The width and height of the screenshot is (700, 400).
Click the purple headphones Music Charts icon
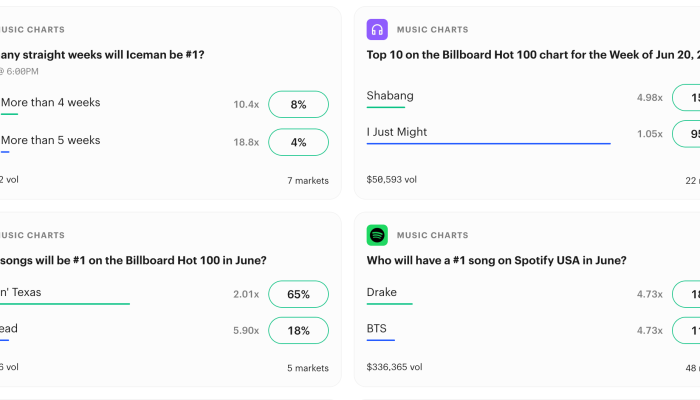pyautogui.click(x=377, y=29)
